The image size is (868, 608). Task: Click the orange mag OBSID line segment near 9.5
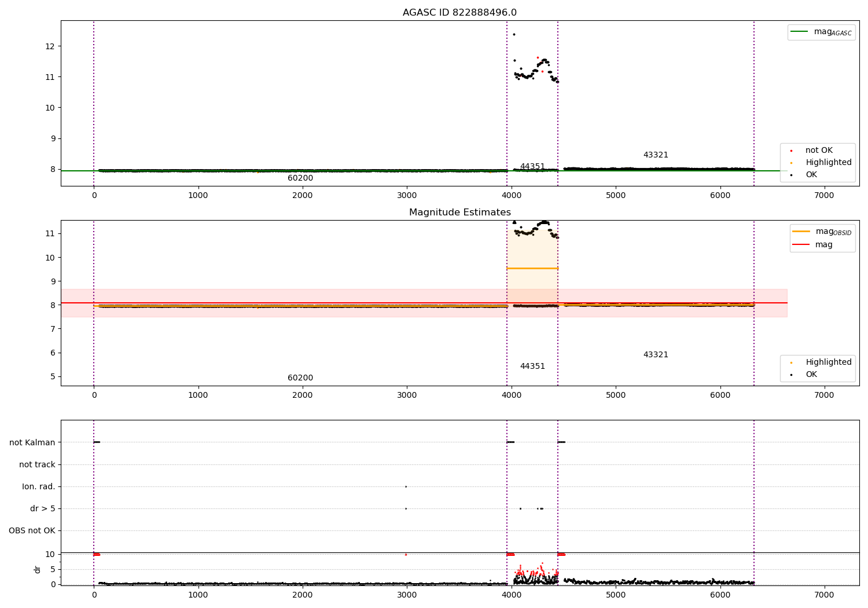click(532, 268)
